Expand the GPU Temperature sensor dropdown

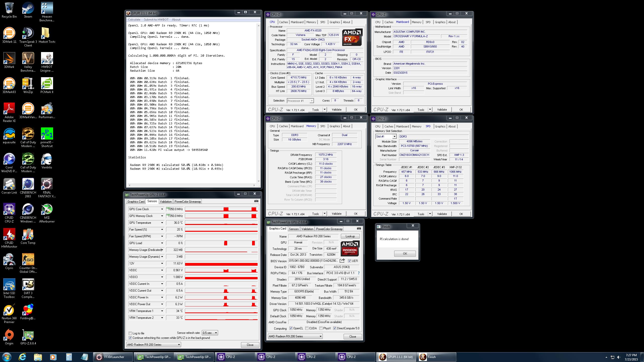coord(162,223)
